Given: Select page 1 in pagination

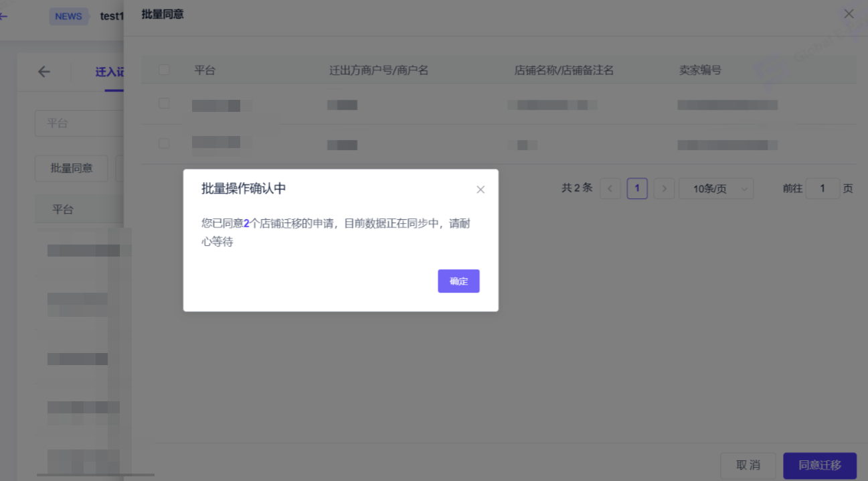Looking at the screenshot, I should (x=636, y=189).
